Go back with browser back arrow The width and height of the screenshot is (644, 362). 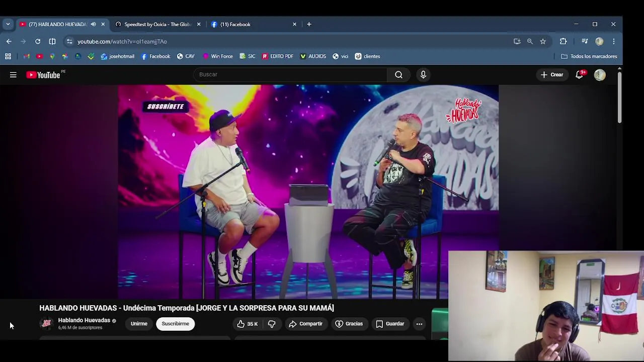(9, 41)
